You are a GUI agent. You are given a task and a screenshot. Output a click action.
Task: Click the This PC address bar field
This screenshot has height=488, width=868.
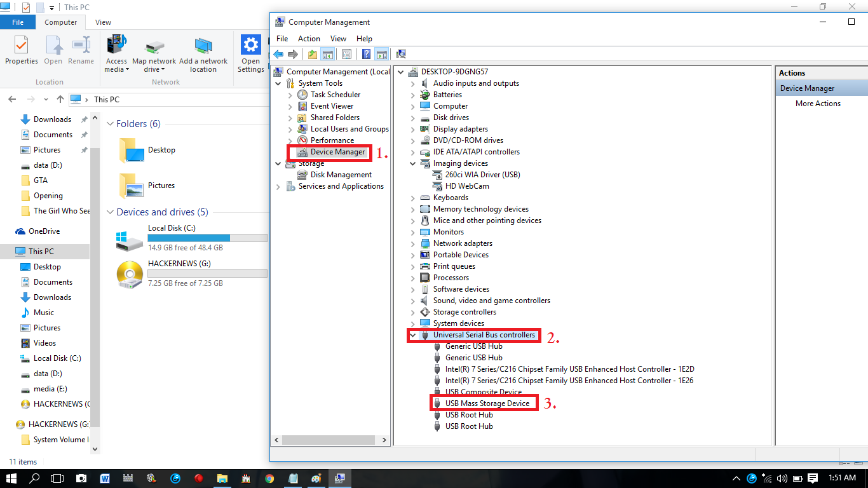[168, 99]
